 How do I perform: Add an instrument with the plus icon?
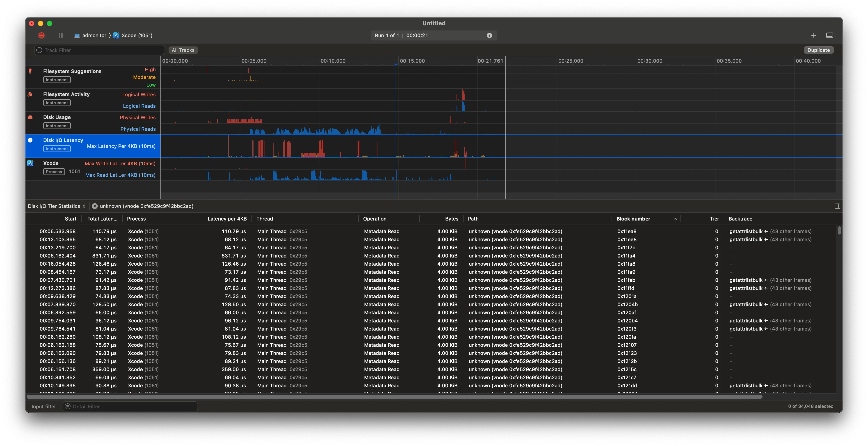coord(813,35)
